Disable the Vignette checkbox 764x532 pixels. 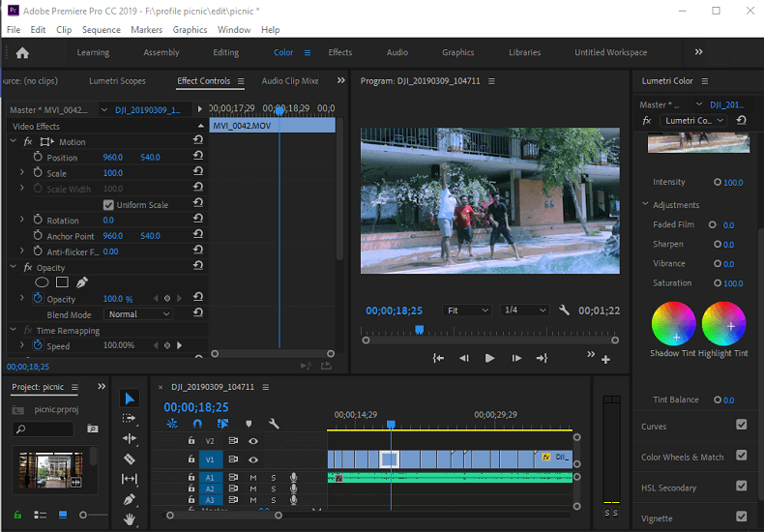pos(741,517)
